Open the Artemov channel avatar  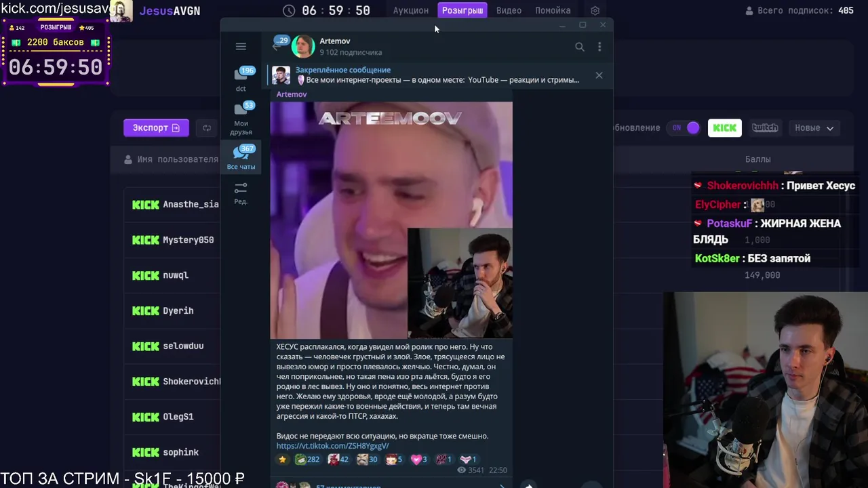pos(303,46)
